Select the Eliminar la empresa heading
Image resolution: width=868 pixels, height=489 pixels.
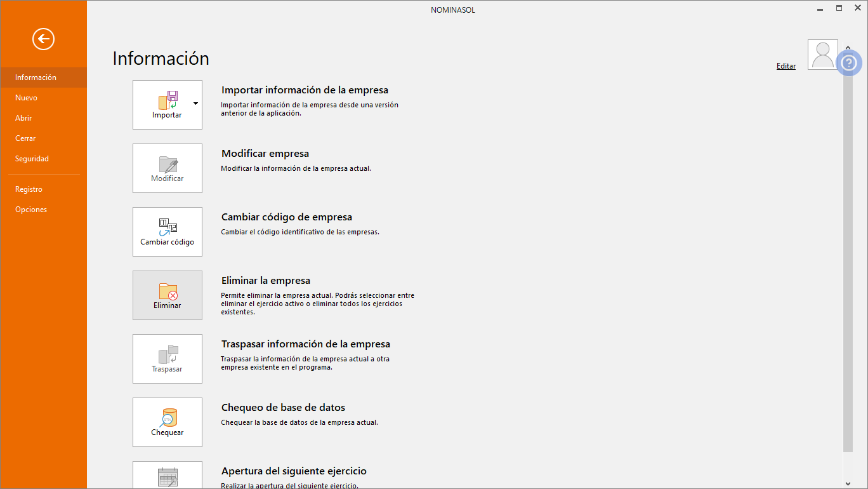(266, 281)
